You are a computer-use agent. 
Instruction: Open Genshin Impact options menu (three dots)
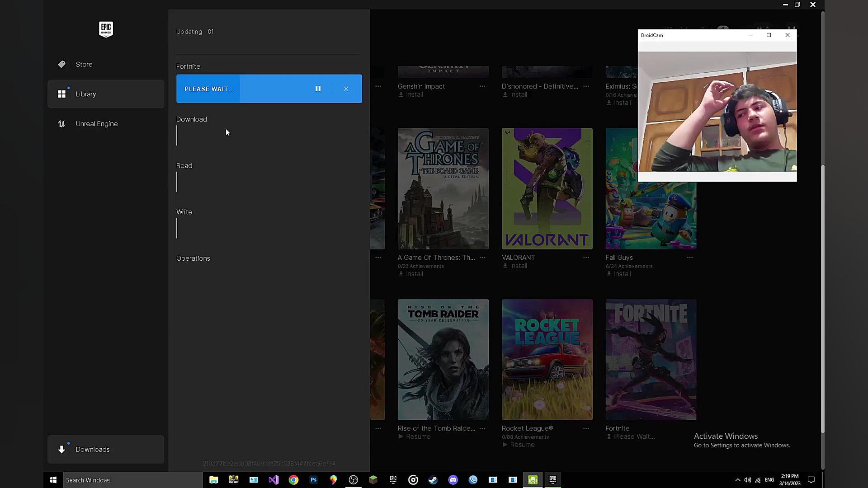[482, 86]
